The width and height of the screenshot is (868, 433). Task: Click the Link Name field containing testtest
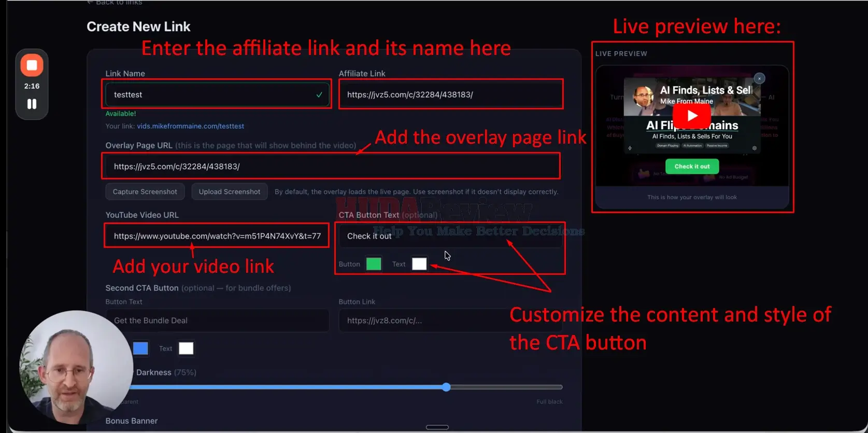click(217, 94)
